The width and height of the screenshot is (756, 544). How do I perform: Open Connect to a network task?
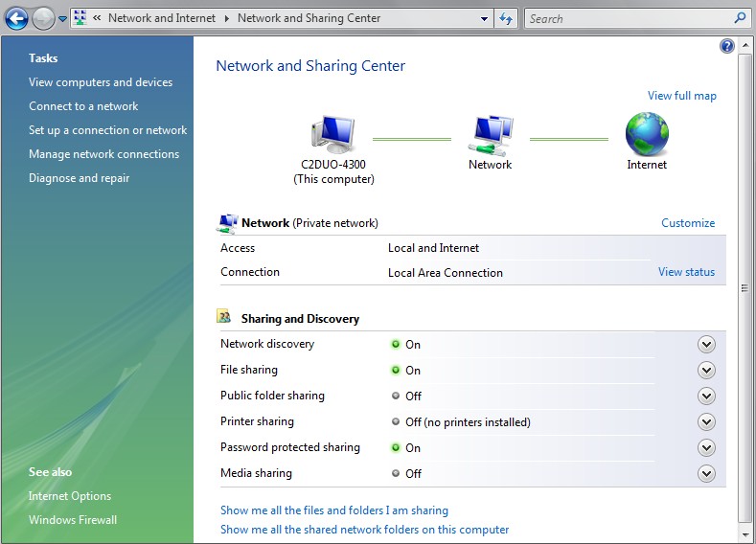(x=83, y=106)
